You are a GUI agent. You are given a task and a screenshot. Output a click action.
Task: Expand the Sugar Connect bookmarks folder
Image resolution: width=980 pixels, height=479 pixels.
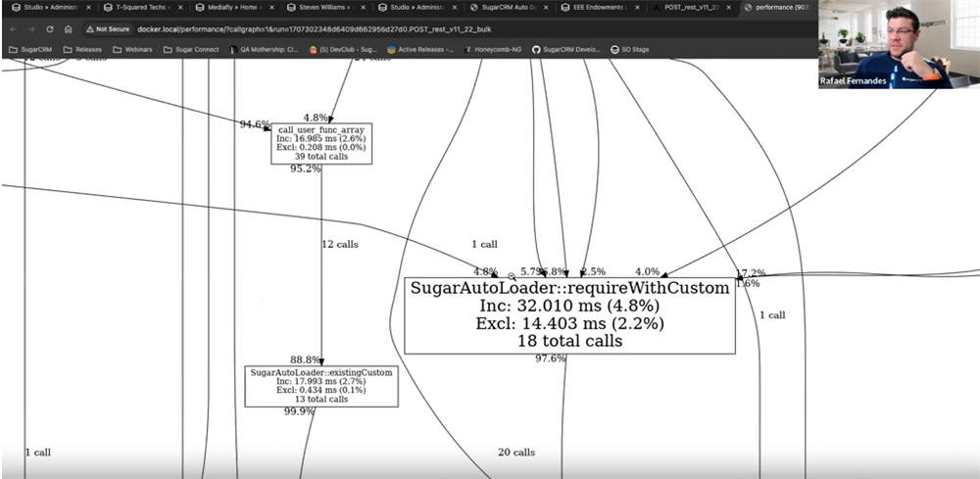(x=191, y=49)
